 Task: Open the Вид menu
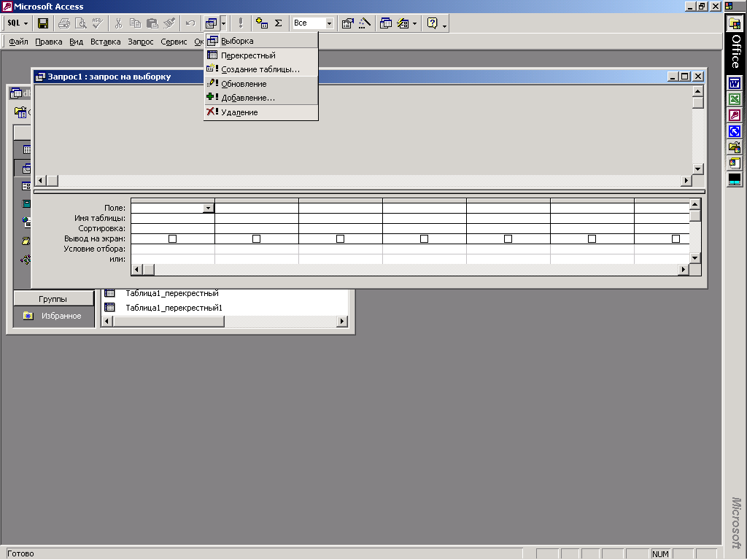pyautogui.click(x=76, y=42)
